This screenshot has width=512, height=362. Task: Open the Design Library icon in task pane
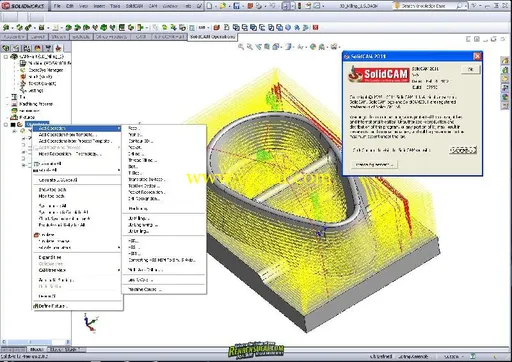click(x=505, y=70)
